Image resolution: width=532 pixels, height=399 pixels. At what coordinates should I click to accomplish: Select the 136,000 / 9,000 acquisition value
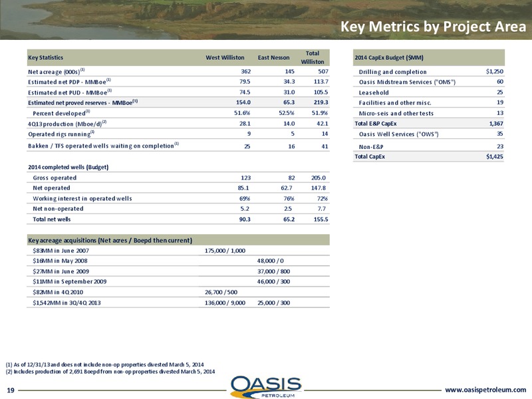(x=225, y=303)
